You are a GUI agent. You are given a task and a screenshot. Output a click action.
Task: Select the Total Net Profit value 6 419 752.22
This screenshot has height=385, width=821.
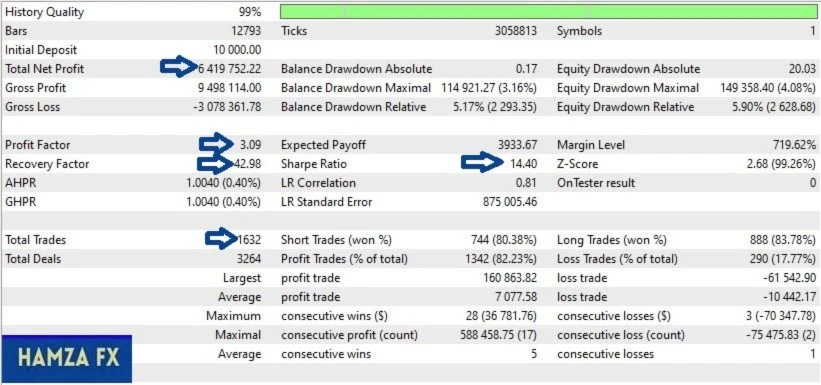[x=229, y=69]
